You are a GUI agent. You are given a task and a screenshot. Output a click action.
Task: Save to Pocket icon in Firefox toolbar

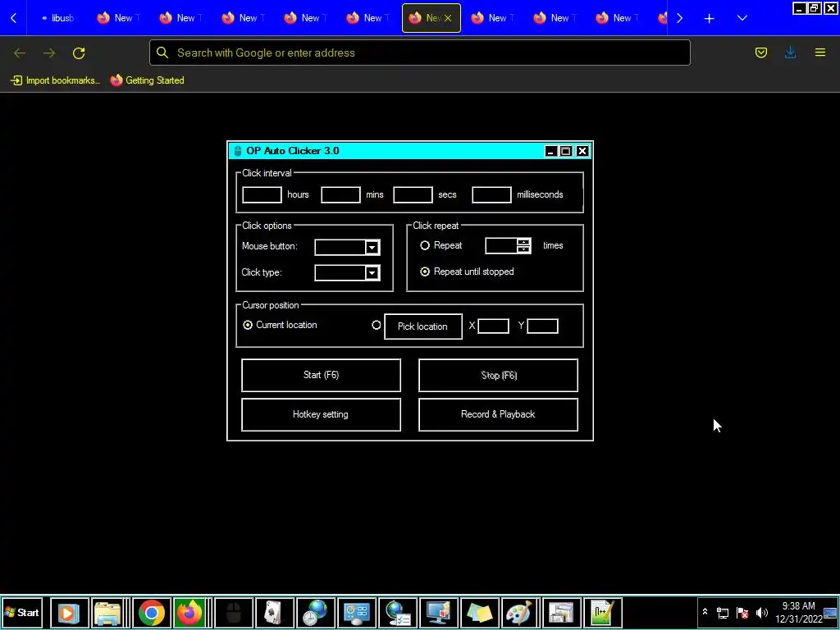click(760, 52)
